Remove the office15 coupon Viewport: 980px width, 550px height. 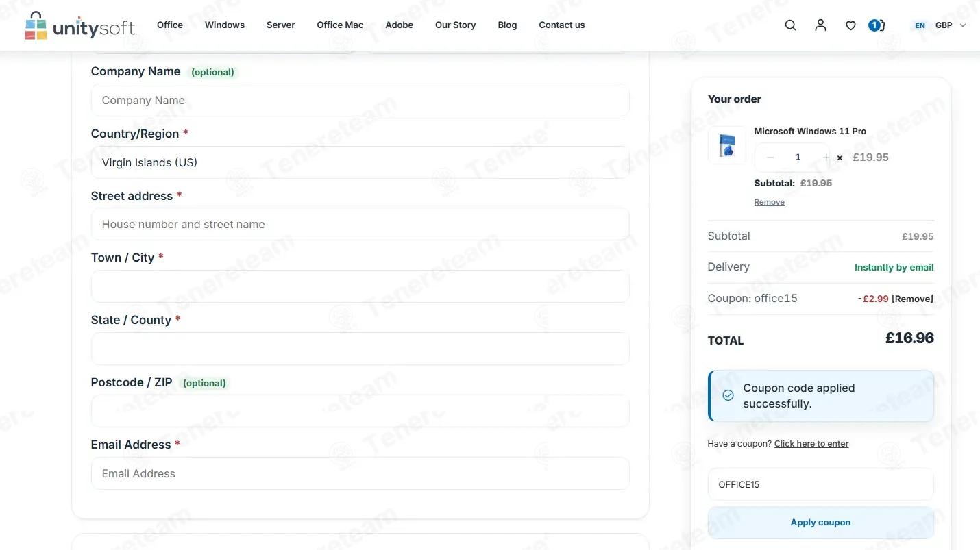[x=912, y=299]
